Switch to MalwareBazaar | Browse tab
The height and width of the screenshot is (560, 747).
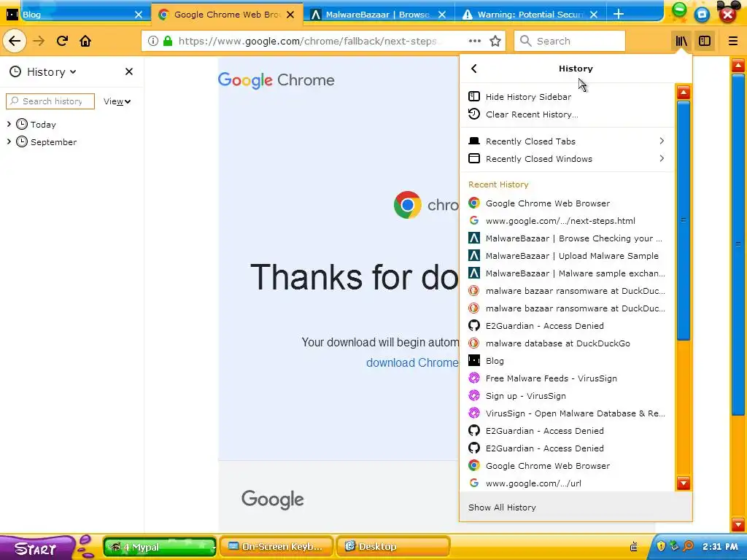tap(379, 15)
